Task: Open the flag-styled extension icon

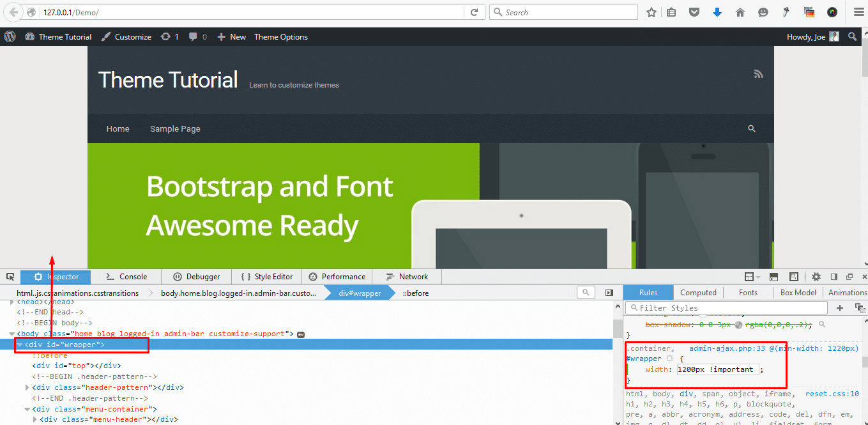Action: [809, 12]
